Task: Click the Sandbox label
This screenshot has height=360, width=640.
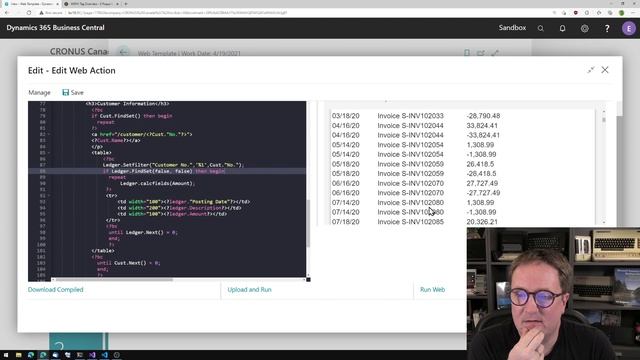Action: [512, 28]
